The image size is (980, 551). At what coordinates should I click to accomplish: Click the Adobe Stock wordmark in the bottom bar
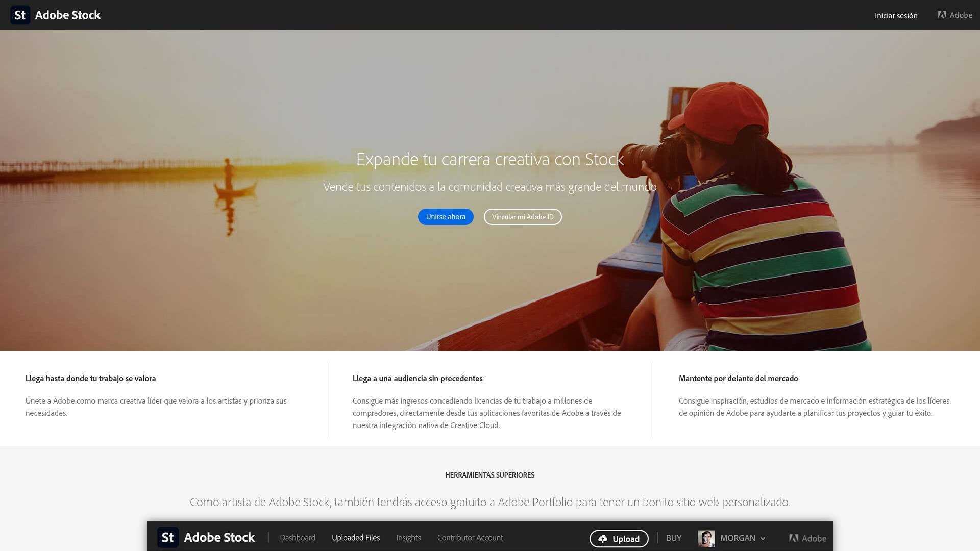(220, 537)
